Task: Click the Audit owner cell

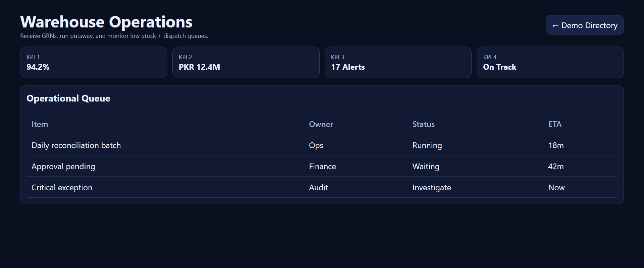Action: 318,188
